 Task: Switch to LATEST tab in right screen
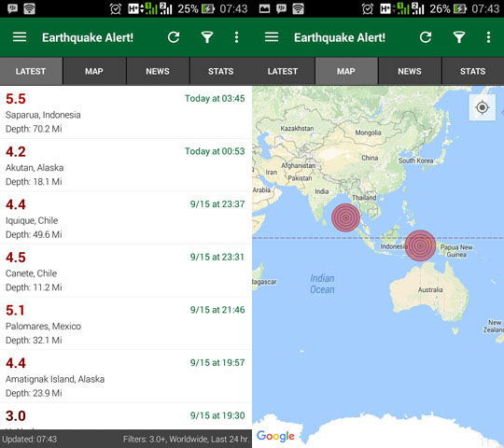283,71
